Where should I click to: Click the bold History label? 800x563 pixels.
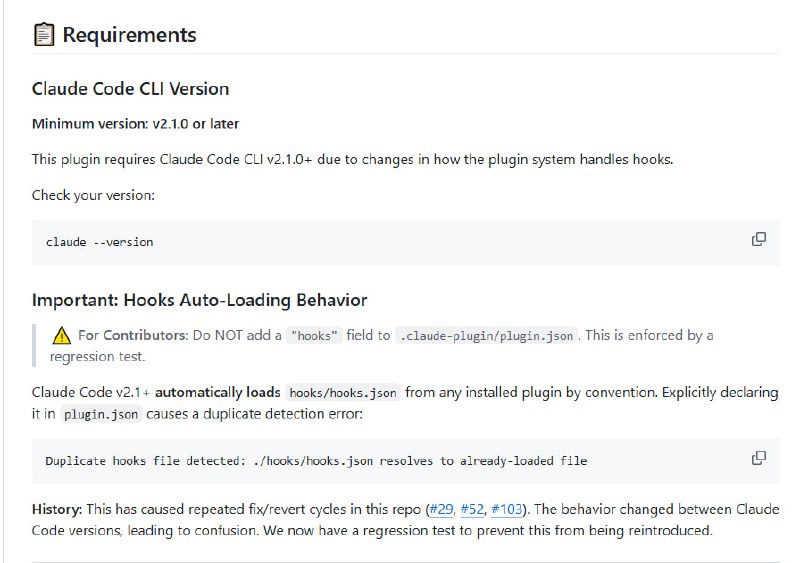pos(56,510)
